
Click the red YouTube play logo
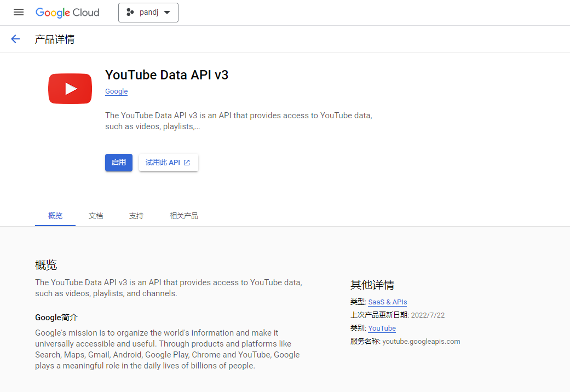(70, 89)
